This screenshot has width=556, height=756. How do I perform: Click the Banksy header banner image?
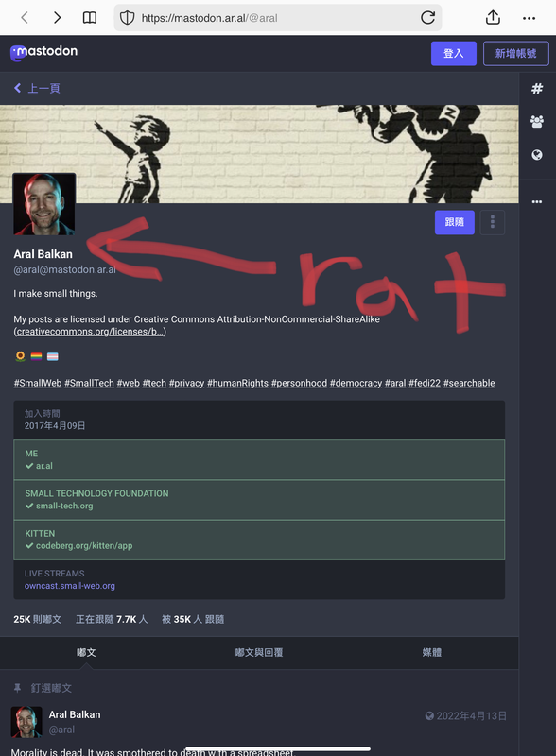coord(259,154)
